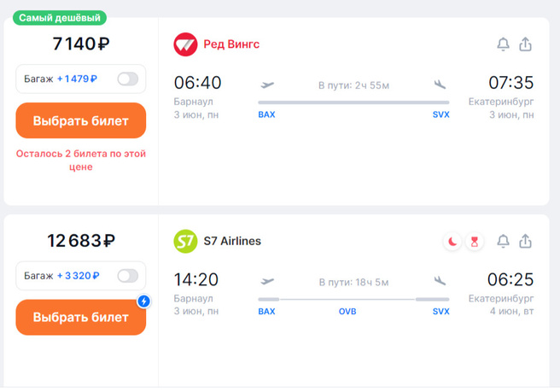Share the S7 Airlines flight ticket
Screen dimensions: 560x392
click(x=526, y=242)
